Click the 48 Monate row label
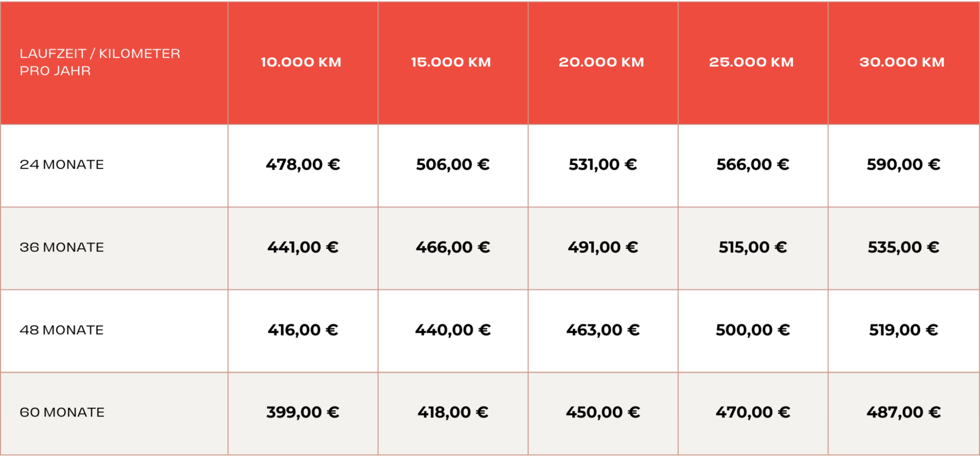 pyautogui.click(x=62, y=330)
